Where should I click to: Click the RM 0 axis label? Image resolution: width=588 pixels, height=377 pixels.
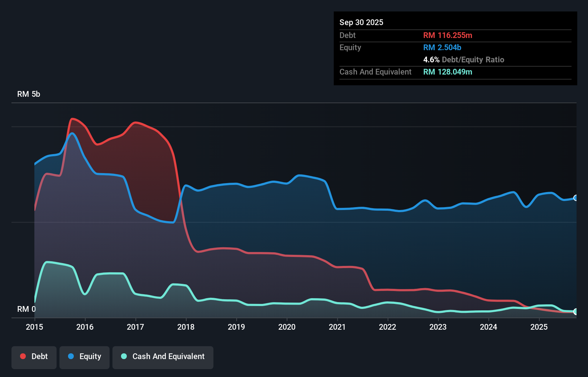click(x=26, y=309)
